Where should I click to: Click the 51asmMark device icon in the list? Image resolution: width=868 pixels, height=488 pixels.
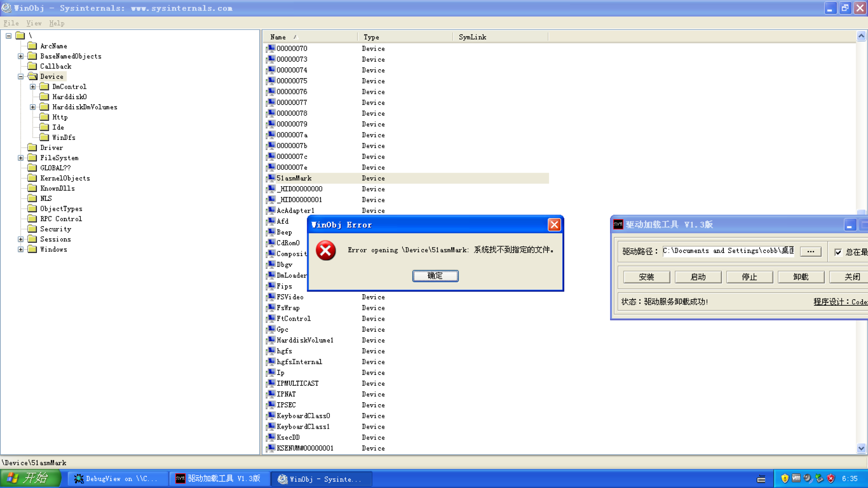271,178
